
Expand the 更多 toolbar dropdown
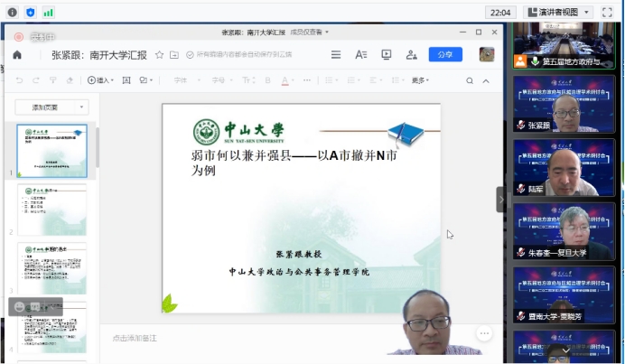(x=421, y=80)
